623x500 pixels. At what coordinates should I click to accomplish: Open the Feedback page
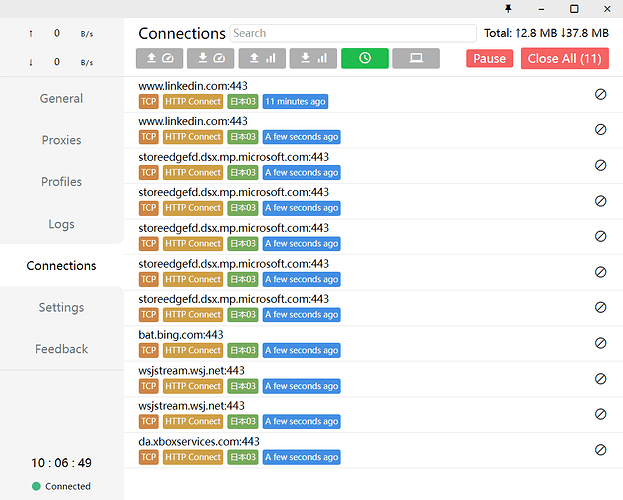click(x=62, y=349)
